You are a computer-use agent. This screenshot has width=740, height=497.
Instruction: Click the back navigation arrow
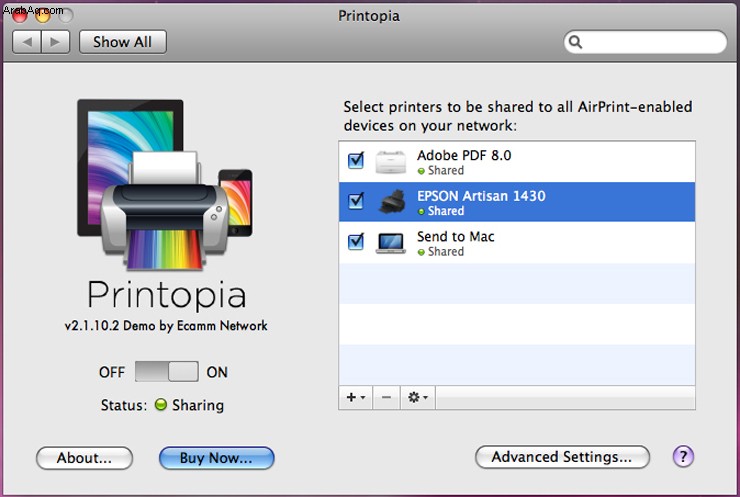27,42
